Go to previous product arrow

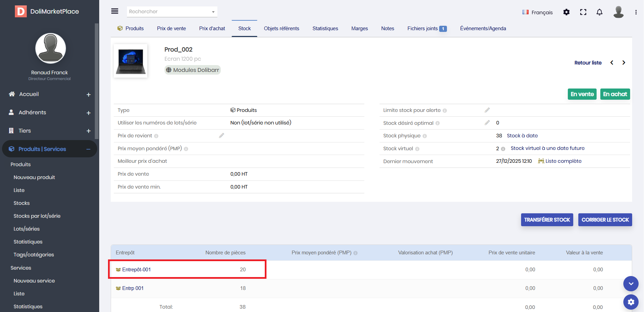(x=612, y=63)
